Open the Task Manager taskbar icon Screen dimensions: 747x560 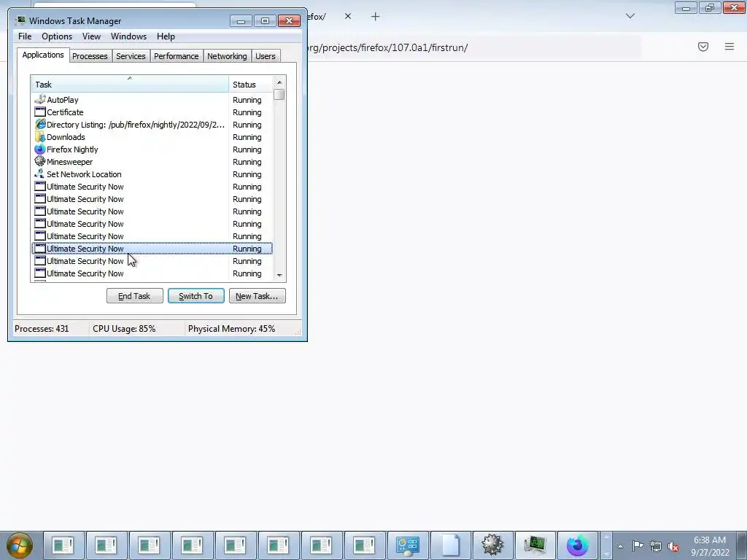[535, 545]
